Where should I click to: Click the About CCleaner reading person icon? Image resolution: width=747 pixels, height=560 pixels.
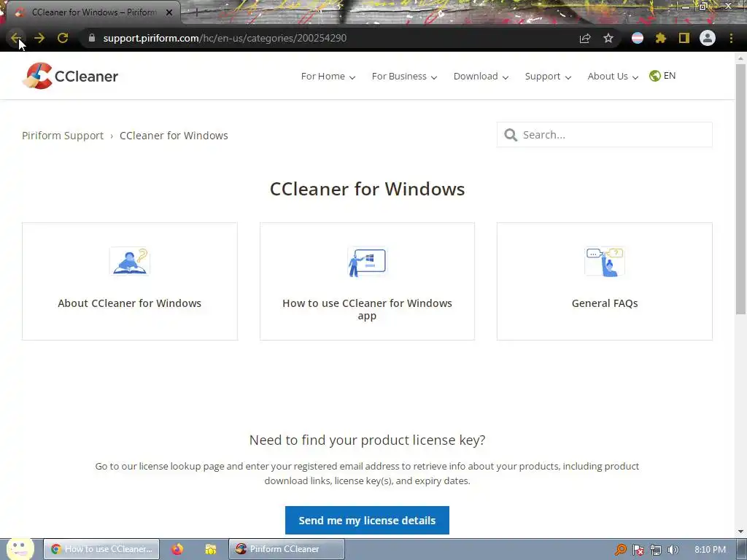pyautogui.click(x=130, y=262)
